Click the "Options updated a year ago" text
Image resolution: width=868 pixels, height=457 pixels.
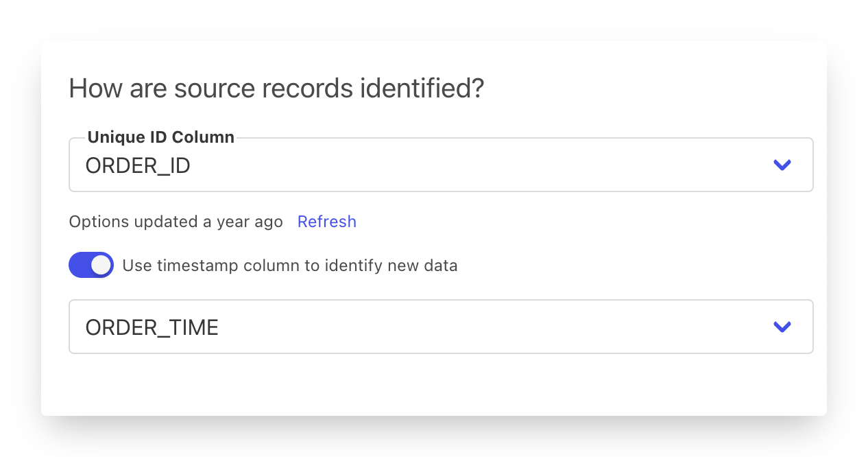click(176, 222)
